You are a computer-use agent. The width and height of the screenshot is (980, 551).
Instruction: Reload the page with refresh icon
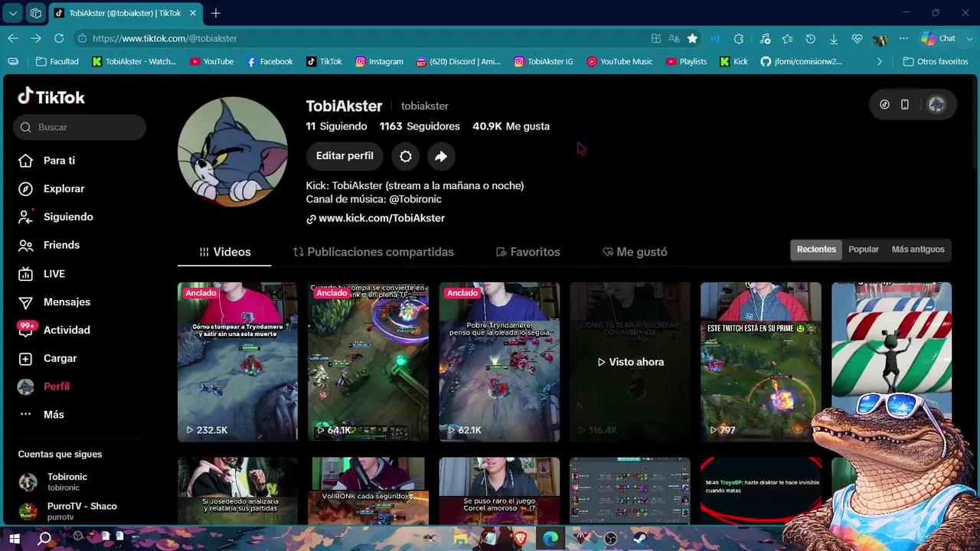59,38
